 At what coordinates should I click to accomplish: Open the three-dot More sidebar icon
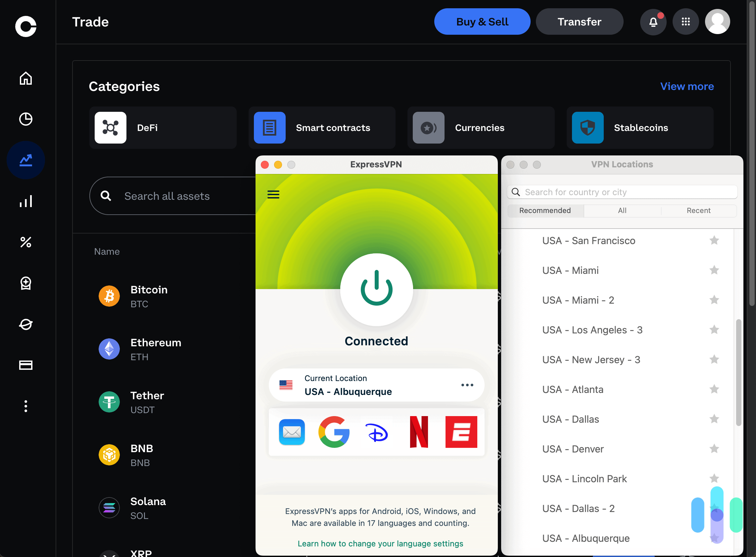coord(25,406)
